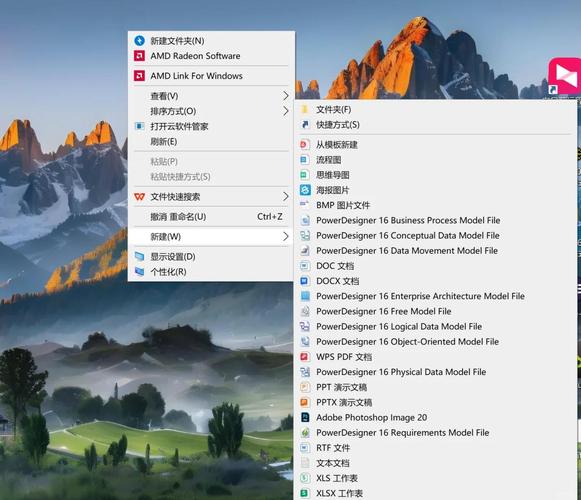
Task: Click the yellow folder icon beside 文件夹(F)
Action: tap(305, 109)
